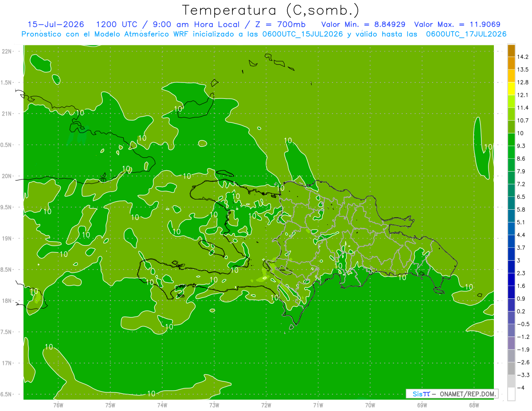Pick the teal swatch between 5.8 and 6.5
Screen dimensions: 532x411
(x=511, y=203)
